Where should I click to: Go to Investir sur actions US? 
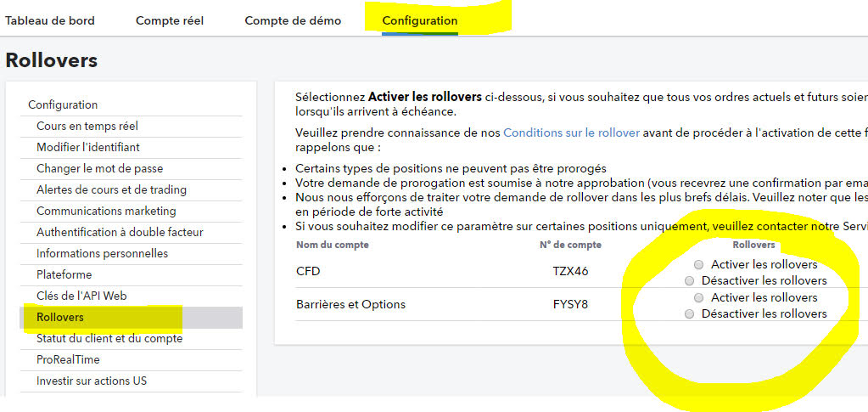92,381
